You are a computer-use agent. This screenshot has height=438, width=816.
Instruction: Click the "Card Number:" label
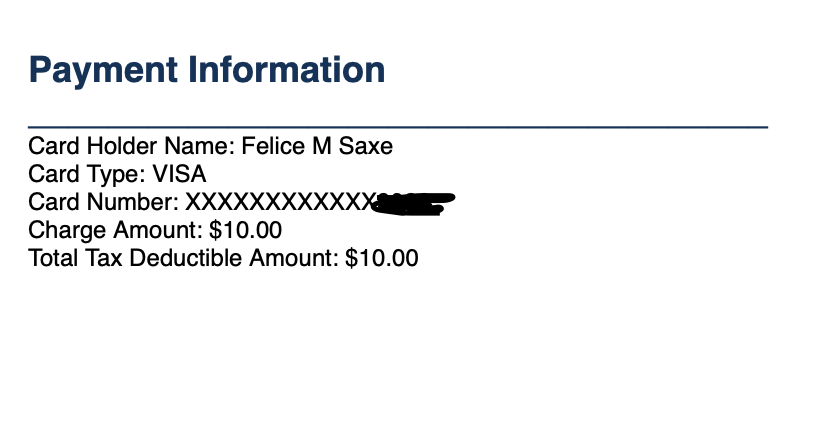click(104, 203)
